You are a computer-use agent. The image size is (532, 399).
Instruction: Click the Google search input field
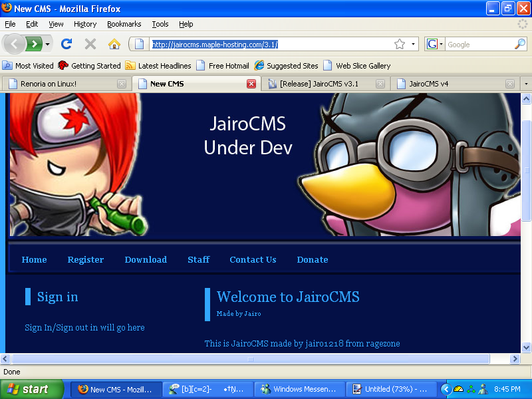479,44
